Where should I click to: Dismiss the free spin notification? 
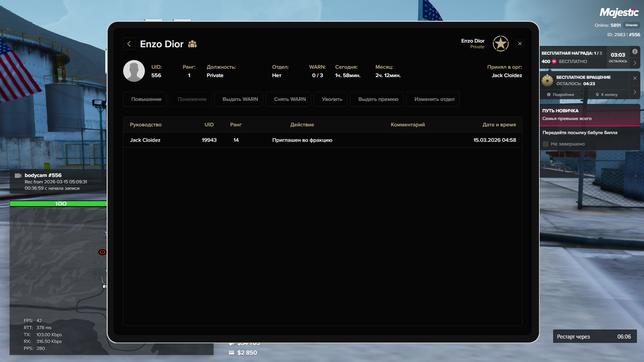pos(635,78)
